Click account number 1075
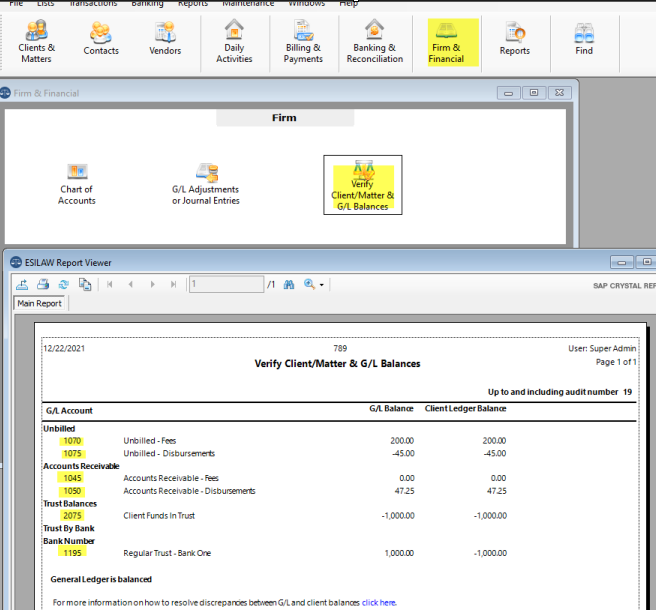This screenshot has width=656, height=610. click(72, 454)
